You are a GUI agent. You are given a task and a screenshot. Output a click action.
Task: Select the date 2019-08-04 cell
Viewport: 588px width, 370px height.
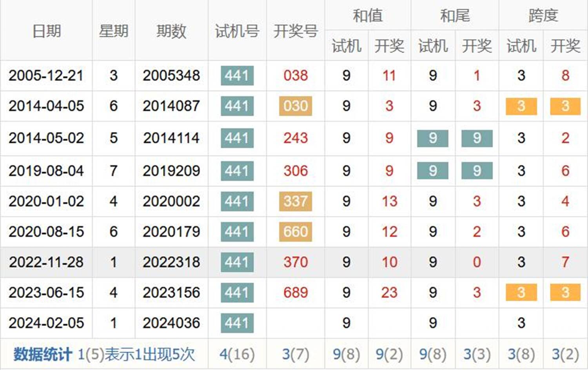[x=46, y=171]
